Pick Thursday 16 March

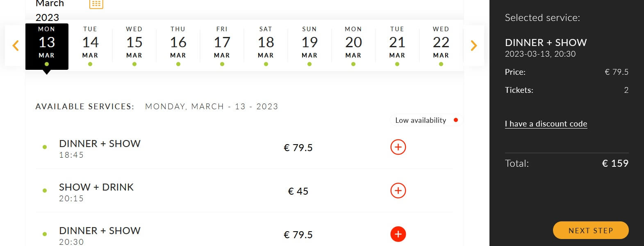(178, 45)
